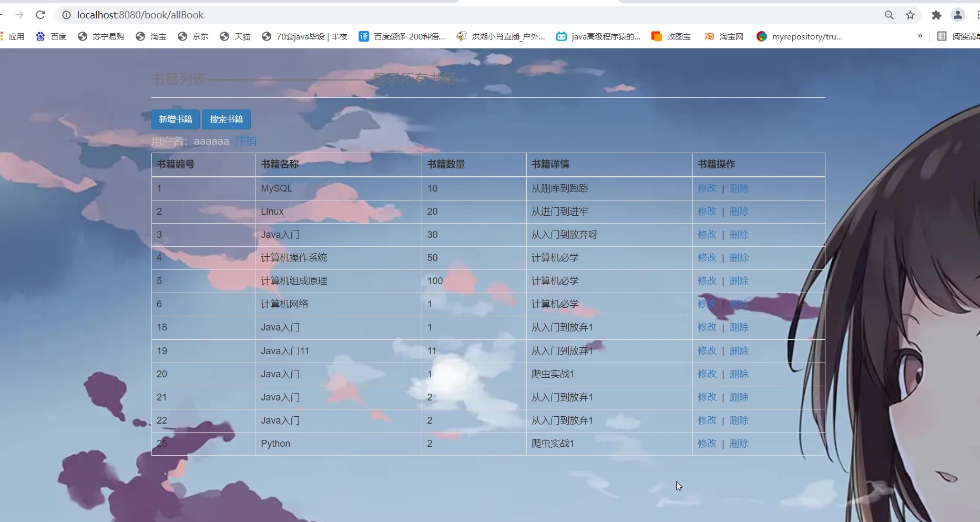Click 修改 for book number 18
The width and height of the screenshot is (980, 522).
[x=707, y=327]
